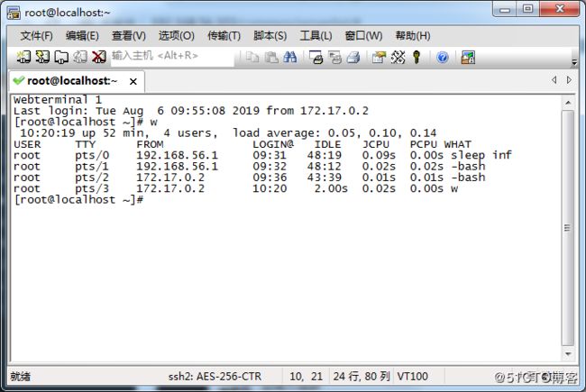This screenshot has width=586, height=392.
Task: Maximize the SecureCRT window
Action: pyautogui.click(x=527, y=9)
